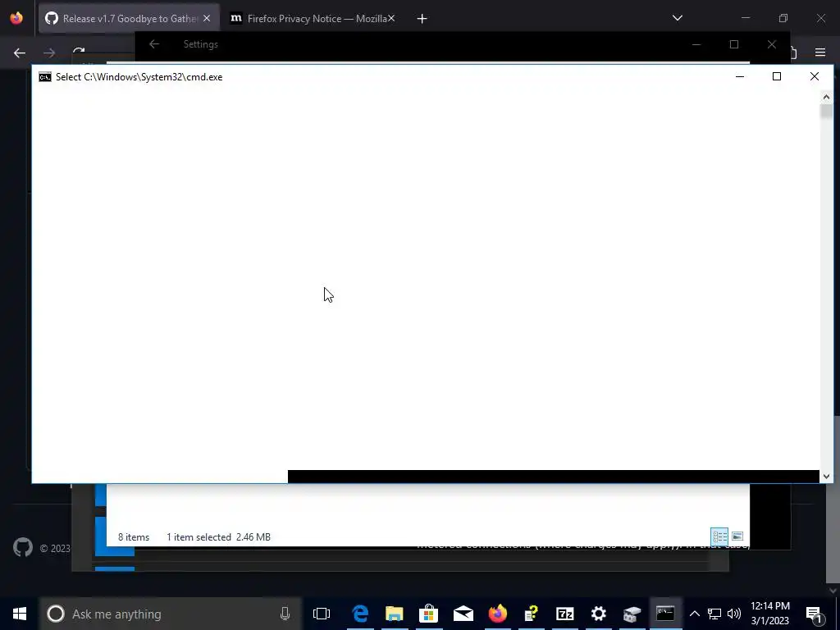Open the Firefox application menu
This screenshot has height=630, width=840.
820,52
